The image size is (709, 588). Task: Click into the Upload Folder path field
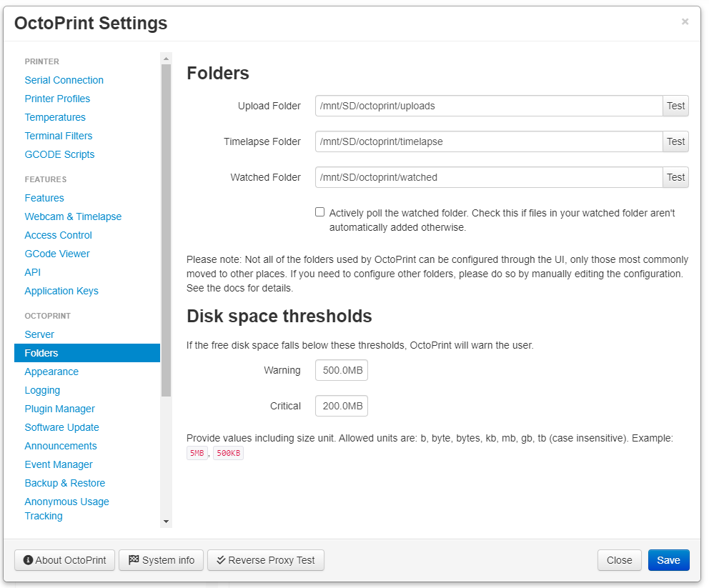click(489, 106)
